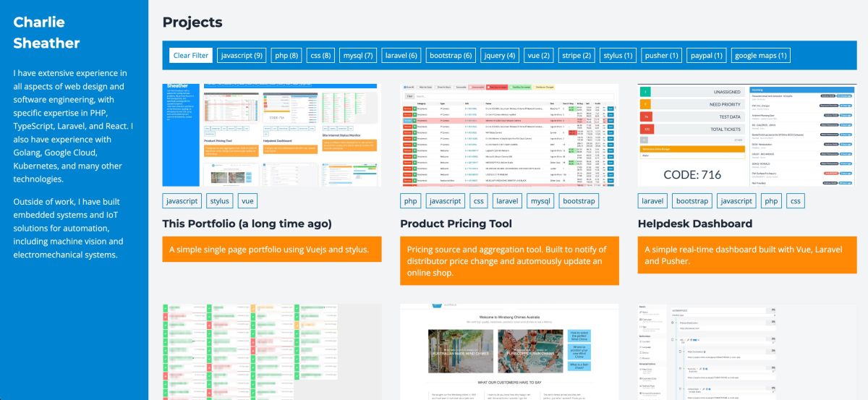This screenshot has width=868, height=400.
Task: Open This Portfolio project screenshot thumbnail
Action: [272, 135]
